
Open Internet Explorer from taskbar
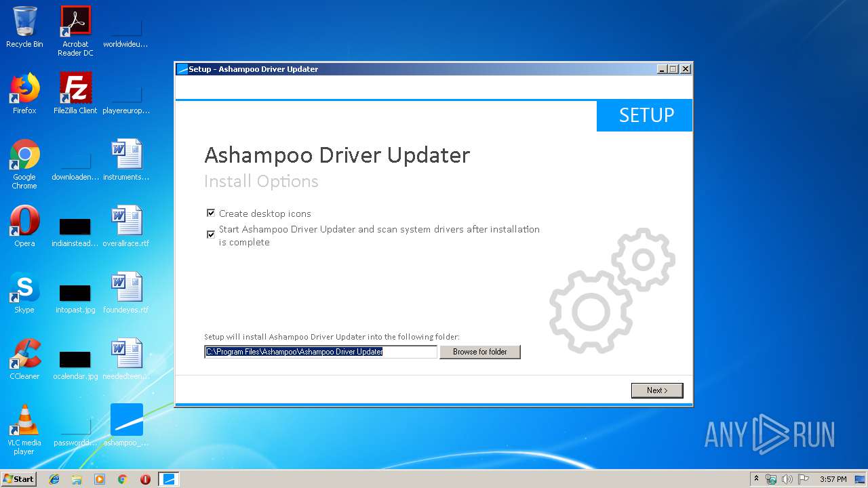coord(54,479)
